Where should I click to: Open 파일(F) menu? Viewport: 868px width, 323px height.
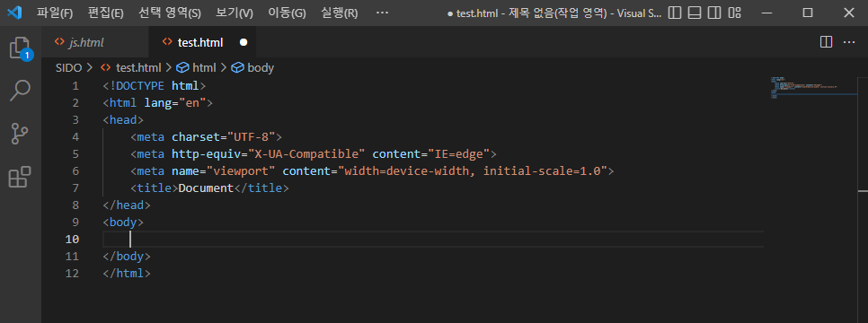[x=55, y=13]
